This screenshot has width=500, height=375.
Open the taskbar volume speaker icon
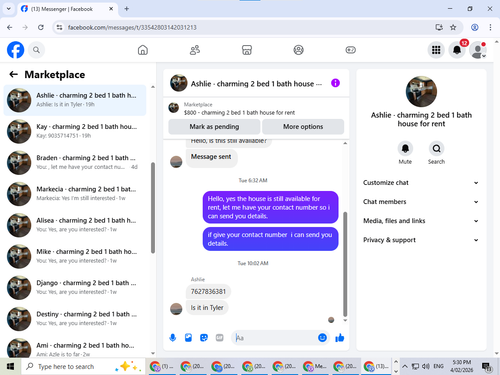(426, 366)
